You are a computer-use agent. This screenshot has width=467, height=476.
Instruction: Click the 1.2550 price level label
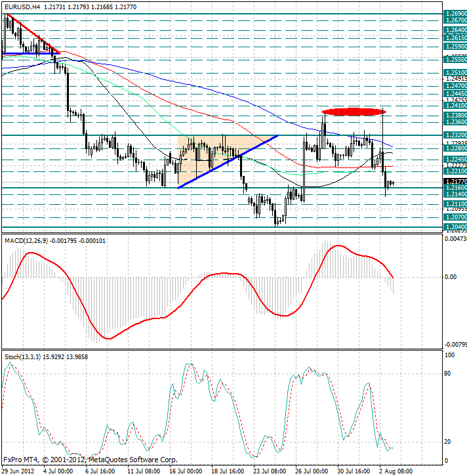coord(455,60)
